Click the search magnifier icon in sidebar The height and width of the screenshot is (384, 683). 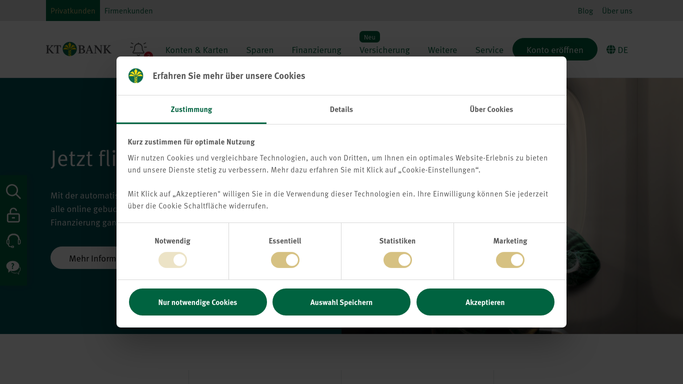coord(13,191)
